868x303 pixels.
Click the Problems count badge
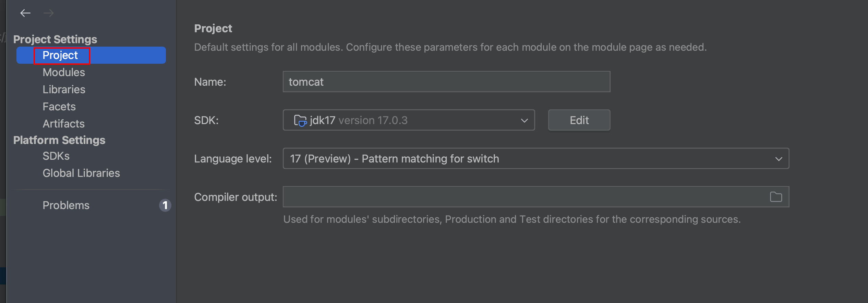pyautogui.click(x=165, y=205)
